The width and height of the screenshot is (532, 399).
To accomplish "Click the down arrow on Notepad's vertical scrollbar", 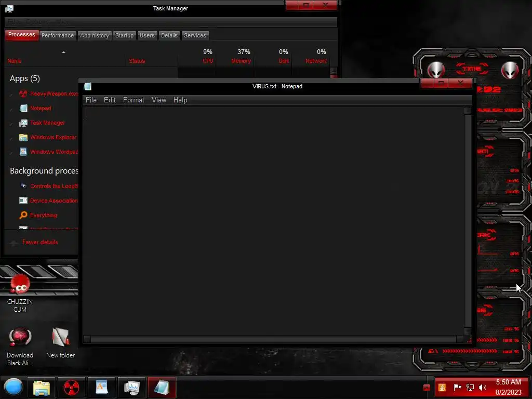I will coord(468,331).
